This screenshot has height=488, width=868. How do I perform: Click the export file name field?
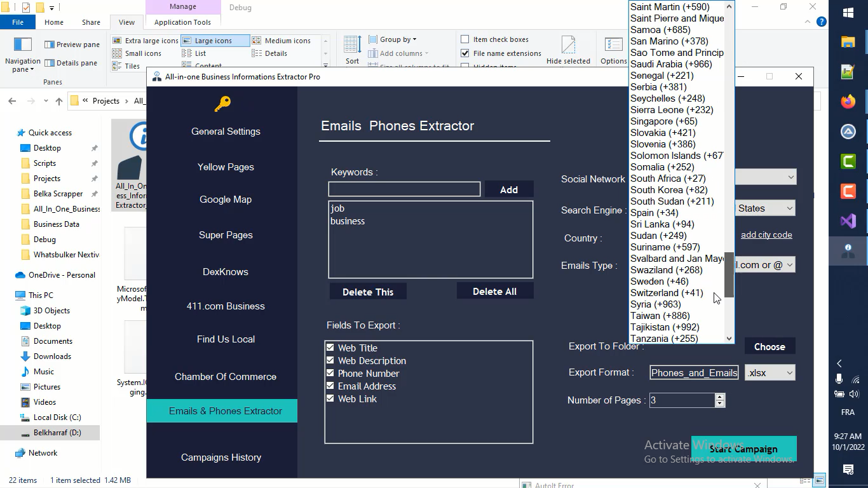tap(694, 373)
